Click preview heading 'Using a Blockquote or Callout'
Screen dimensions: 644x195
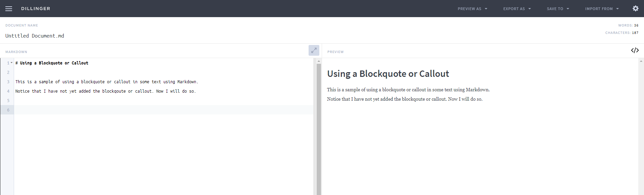tap(388, 74)
